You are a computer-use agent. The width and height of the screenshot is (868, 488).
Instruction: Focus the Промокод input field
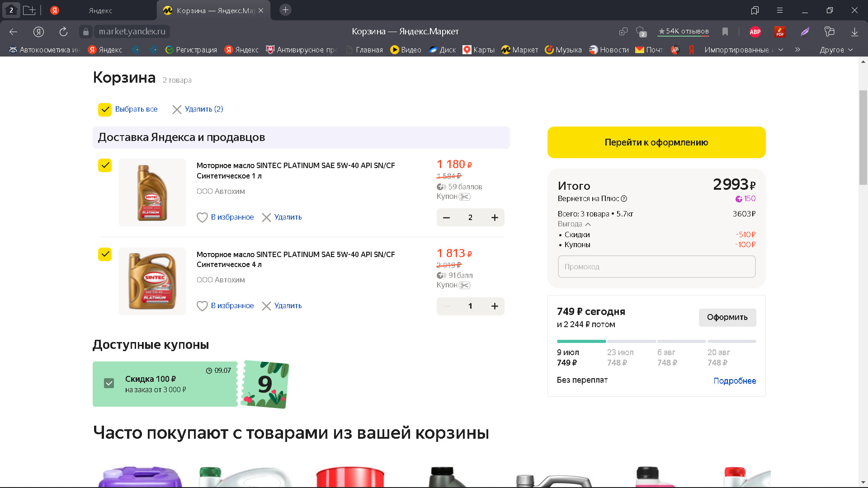coord(656,267)
